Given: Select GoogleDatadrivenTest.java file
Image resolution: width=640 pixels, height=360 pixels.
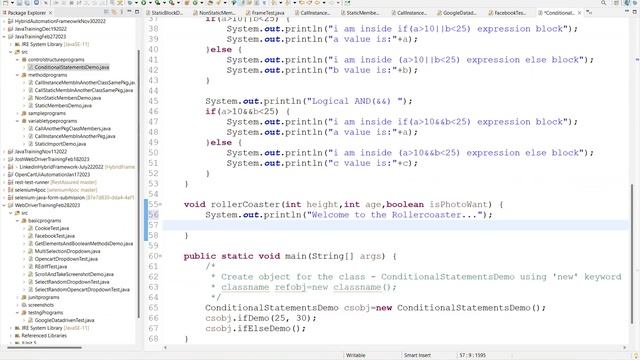Looking at the screenshot, I should click(64, 320).
